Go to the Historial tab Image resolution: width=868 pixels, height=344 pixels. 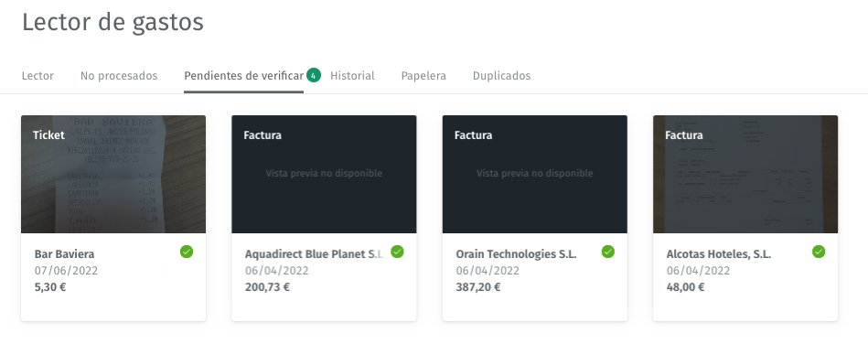[353, 76]
